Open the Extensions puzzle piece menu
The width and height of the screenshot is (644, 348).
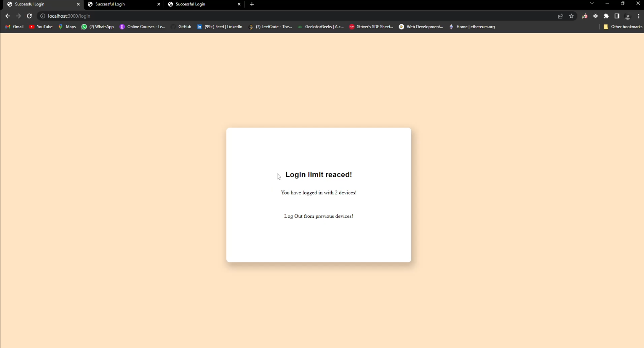click(x=606, y=16)
